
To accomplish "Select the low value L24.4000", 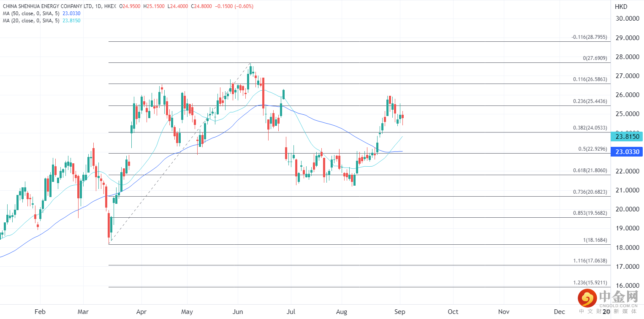I will [178, 7].
